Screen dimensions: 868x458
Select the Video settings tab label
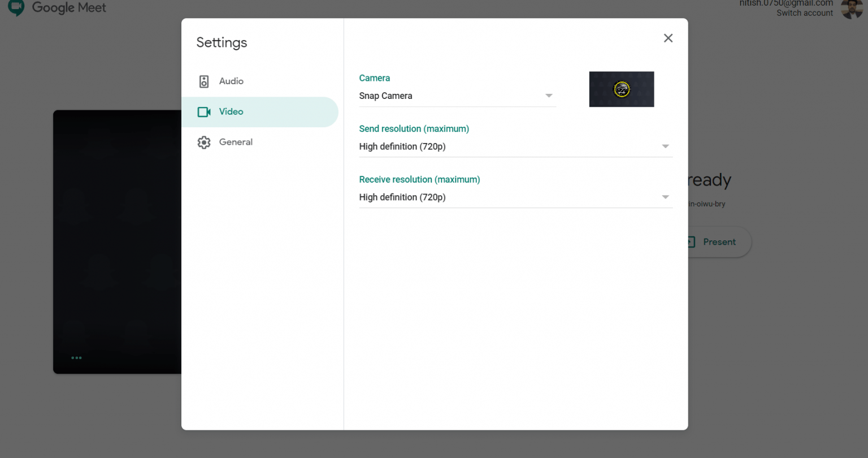point(231,112)
